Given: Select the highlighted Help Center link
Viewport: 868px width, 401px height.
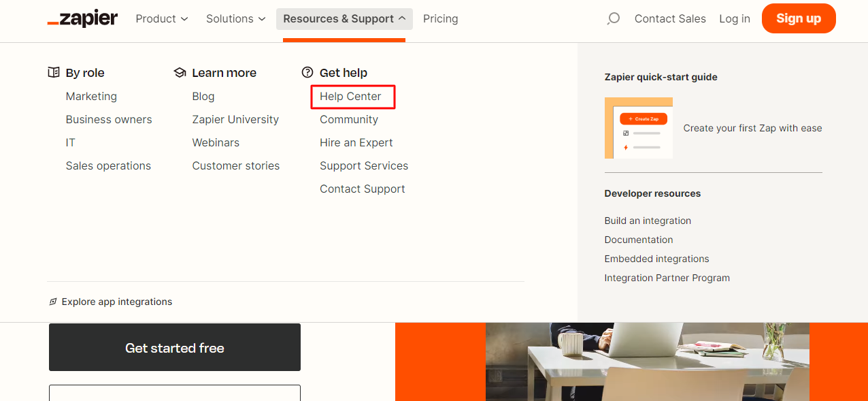Looking at the screenshot, I should [x=352, y=97].
